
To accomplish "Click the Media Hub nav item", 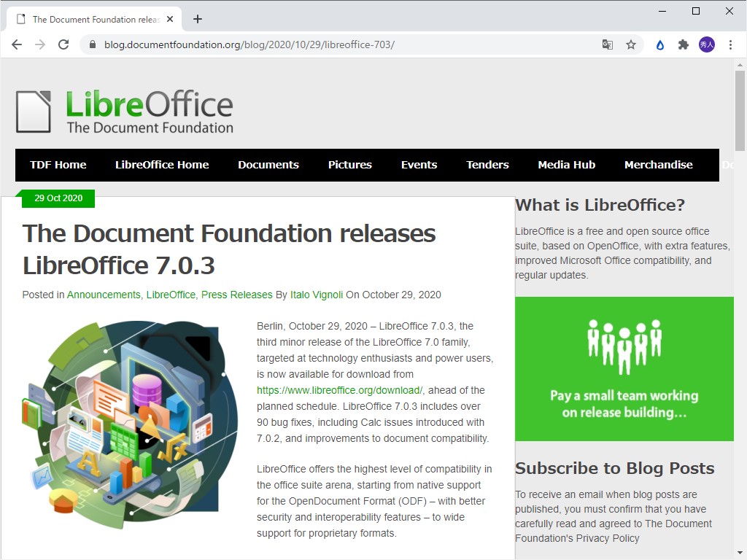I will tap(566, 165).
